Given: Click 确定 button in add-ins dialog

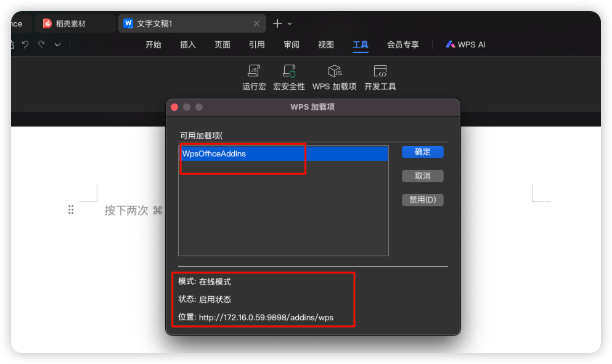Looking at the screenshot, I should pos(423,152).
